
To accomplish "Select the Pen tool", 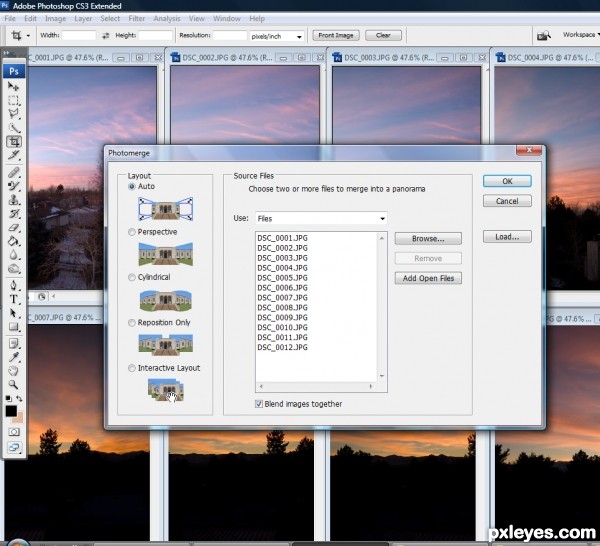I will [x=13, y=285].
